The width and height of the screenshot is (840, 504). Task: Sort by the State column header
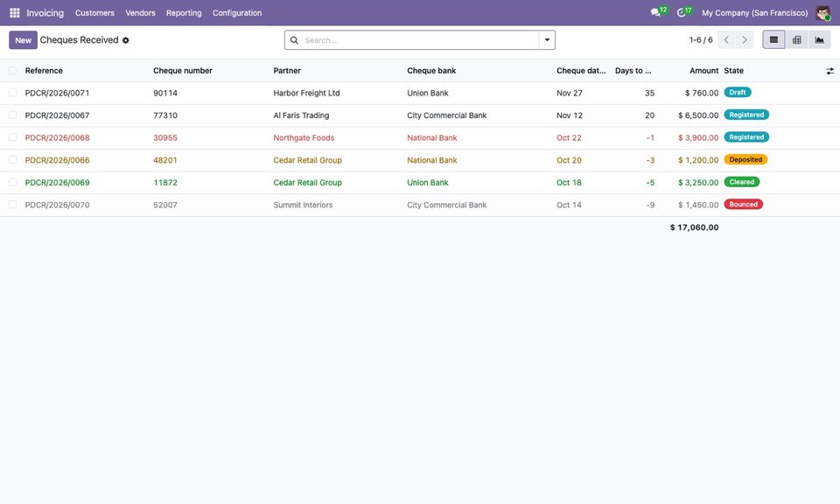pyautogui.click(x=734, y=71)
